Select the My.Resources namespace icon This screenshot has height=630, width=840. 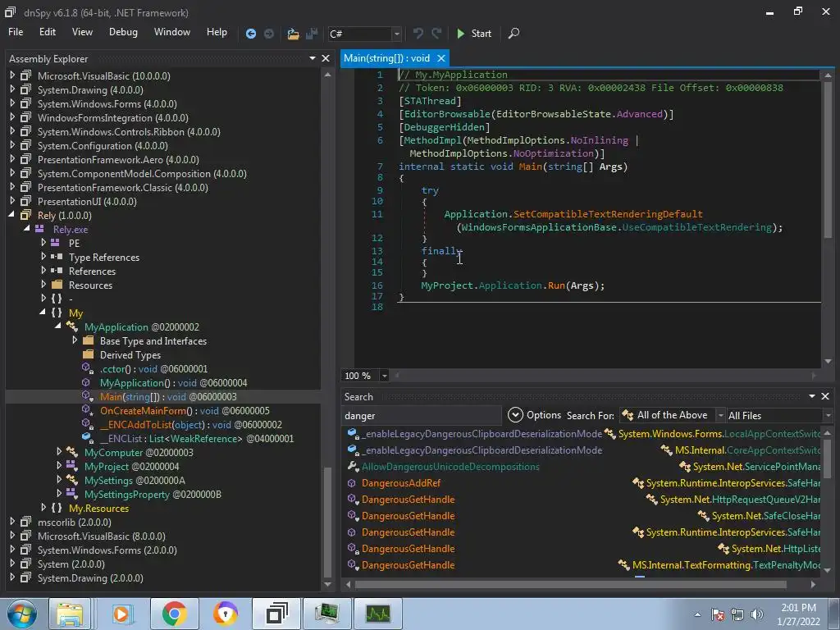tap(57, 507)
